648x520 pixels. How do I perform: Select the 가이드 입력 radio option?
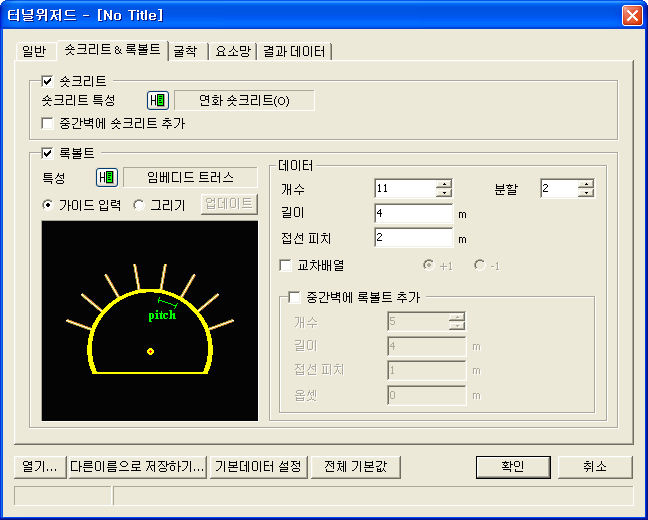pyautogui.click(x=48, y=205)
